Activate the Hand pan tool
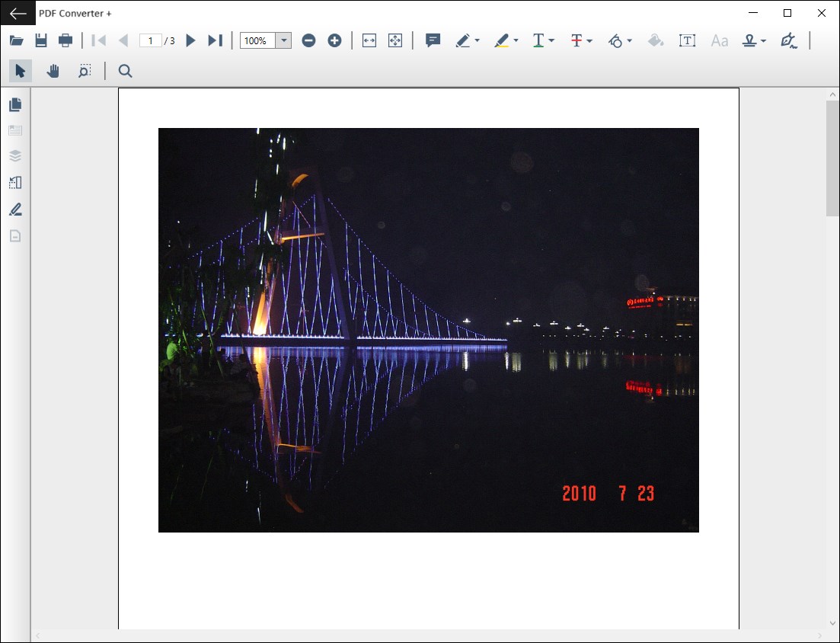 pos(53,71)
